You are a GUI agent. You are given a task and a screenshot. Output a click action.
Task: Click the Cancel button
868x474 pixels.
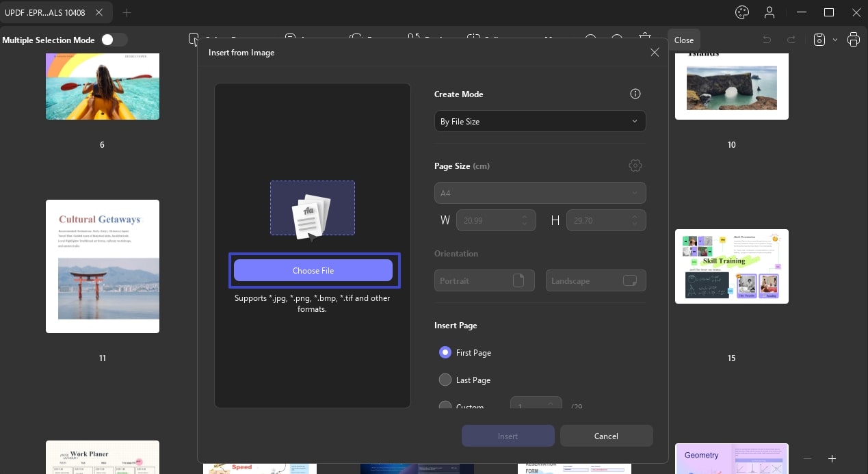607,436
